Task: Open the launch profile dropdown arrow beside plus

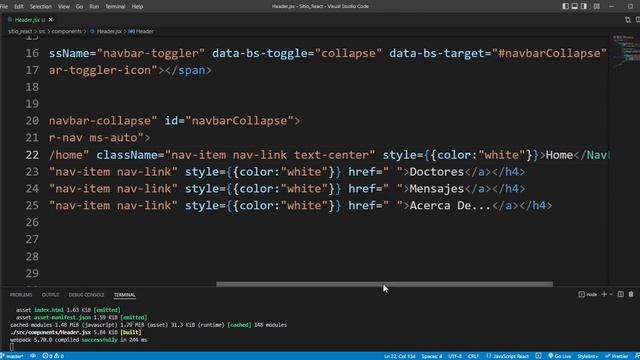Action: pyautogui.click(x=611, y=294)
